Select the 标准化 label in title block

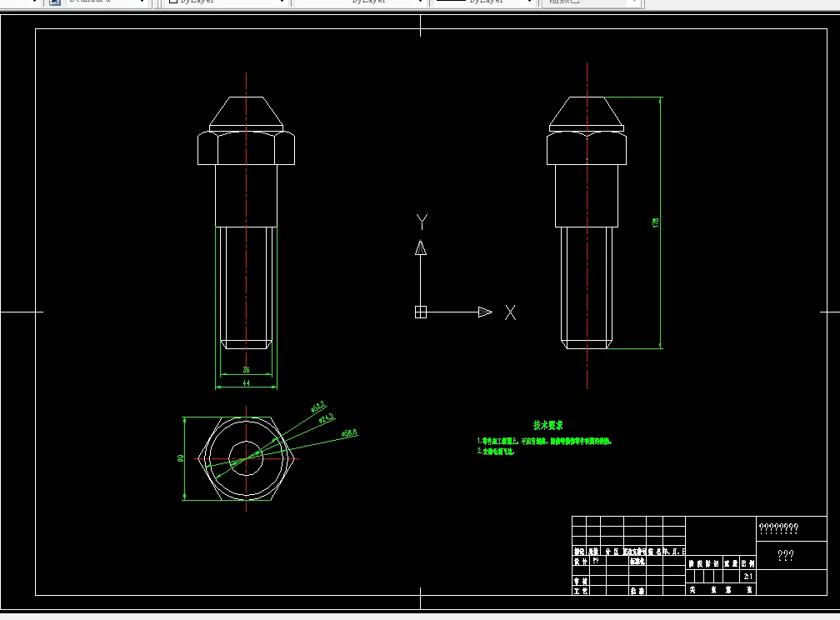(637, 561)
